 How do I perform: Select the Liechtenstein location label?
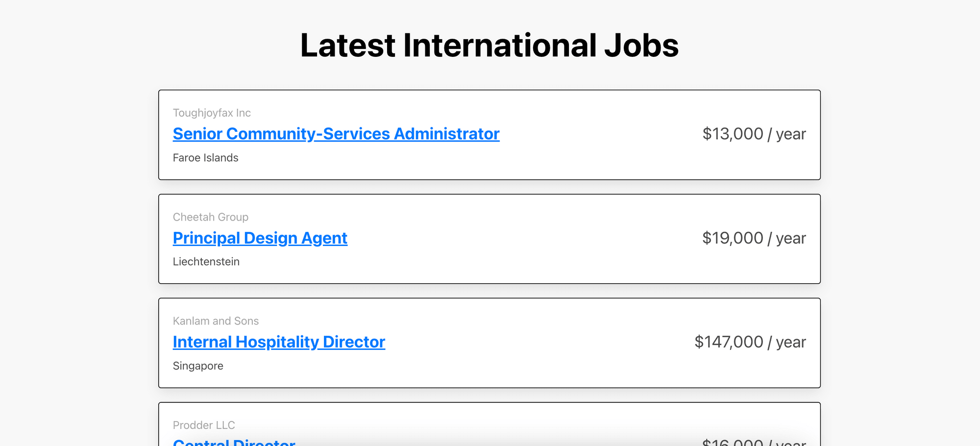point(206,262)
